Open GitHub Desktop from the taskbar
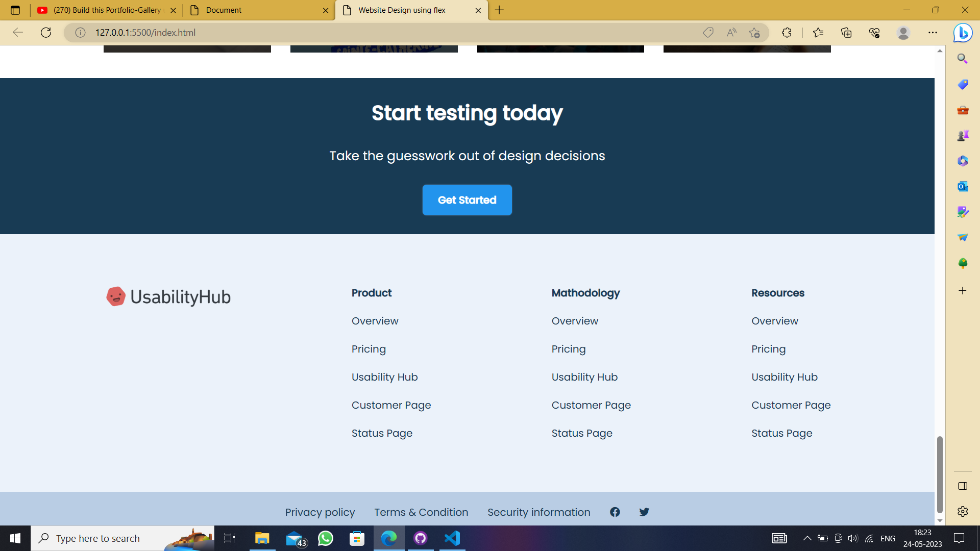 (x=420, y=538)
